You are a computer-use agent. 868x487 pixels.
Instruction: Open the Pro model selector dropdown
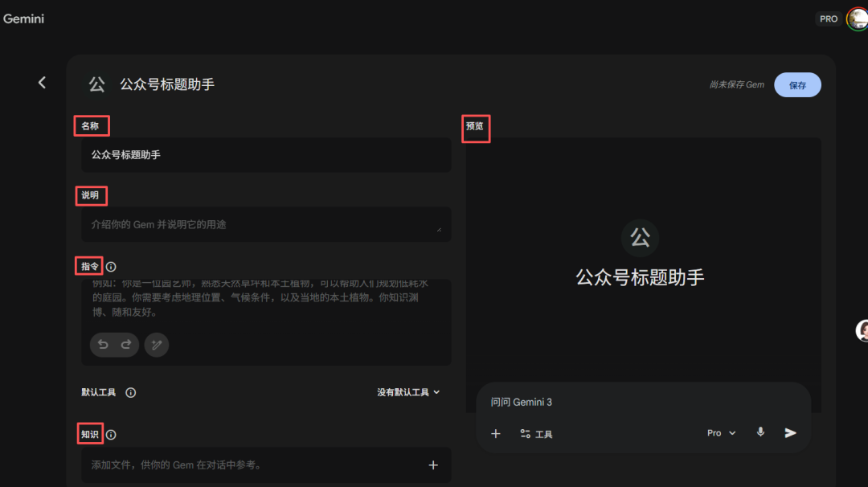(x=721, y=433)
